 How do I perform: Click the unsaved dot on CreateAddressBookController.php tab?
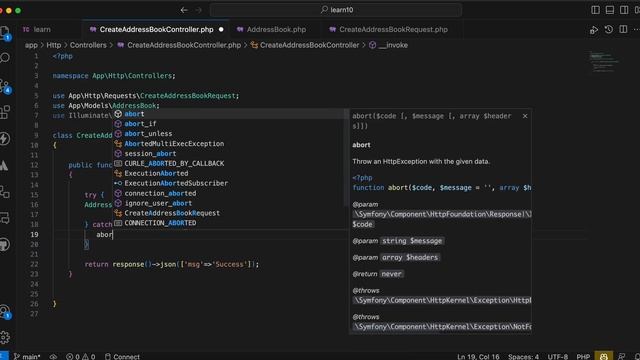click(x=221, y=29)
